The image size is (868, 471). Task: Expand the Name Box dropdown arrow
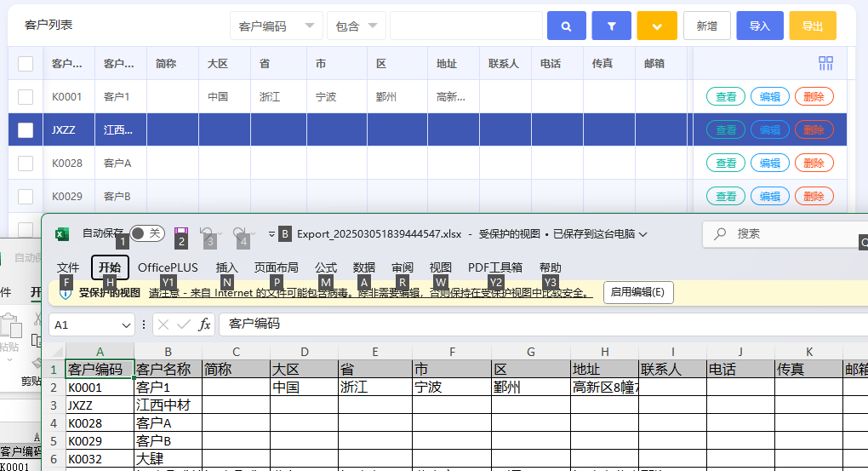[126, 325]
